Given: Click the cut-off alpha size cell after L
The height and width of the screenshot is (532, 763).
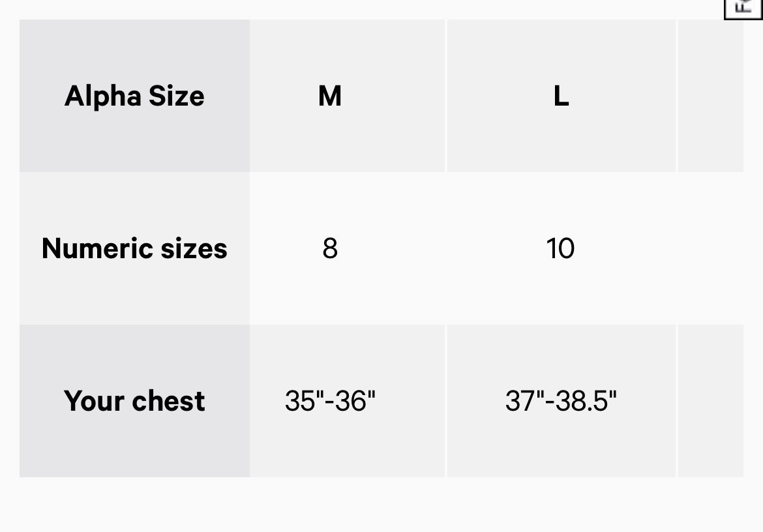Looking at the screenshot, I should (711, 96).
